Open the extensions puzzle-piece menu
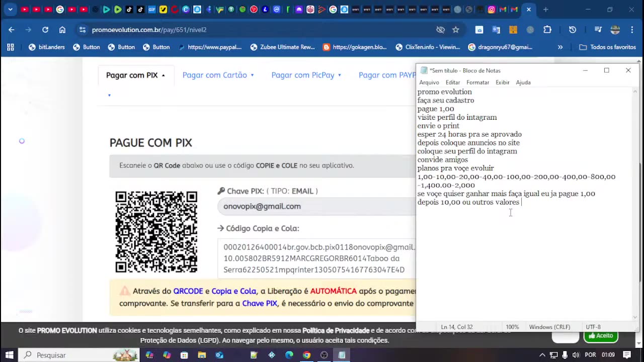This screenshot has width=644, height=362. [547, 30]
